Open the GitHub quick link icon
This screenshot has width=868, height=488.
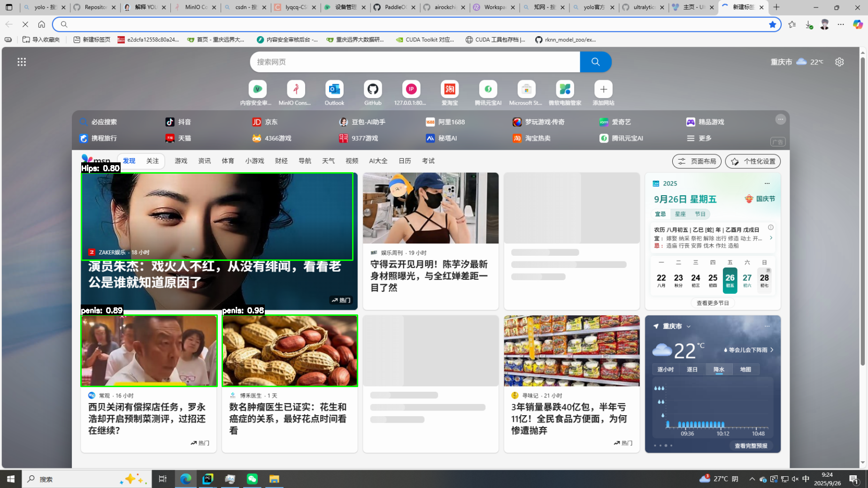click(x=373, y=89)
